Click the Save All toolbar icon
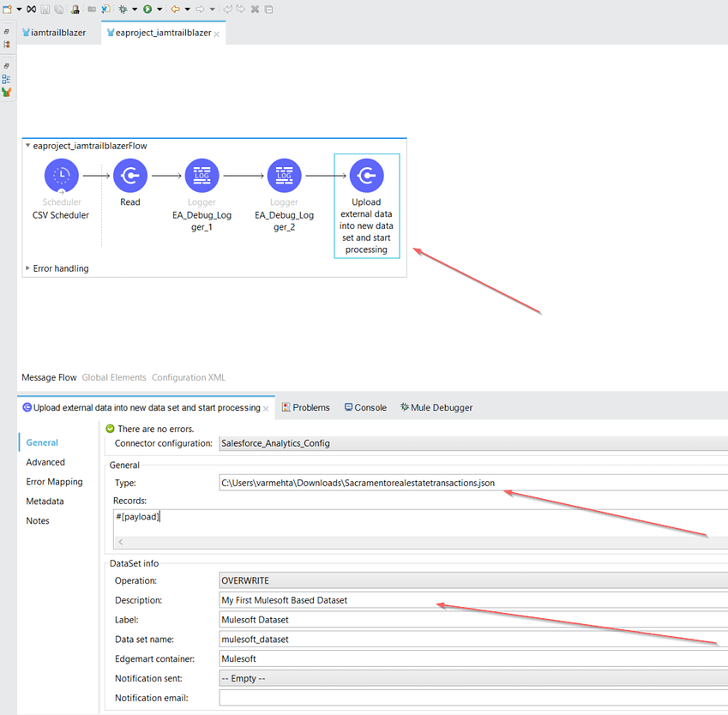 coord(59,9)
